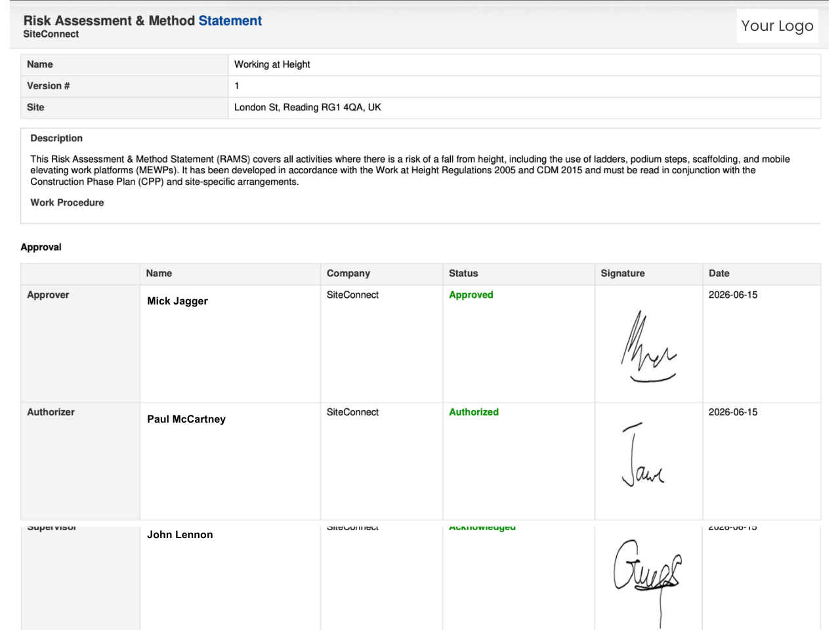The height and width of the screenshot is (630, 840).
Task: Click Paul McCartney's signature image
Action: 643,454
